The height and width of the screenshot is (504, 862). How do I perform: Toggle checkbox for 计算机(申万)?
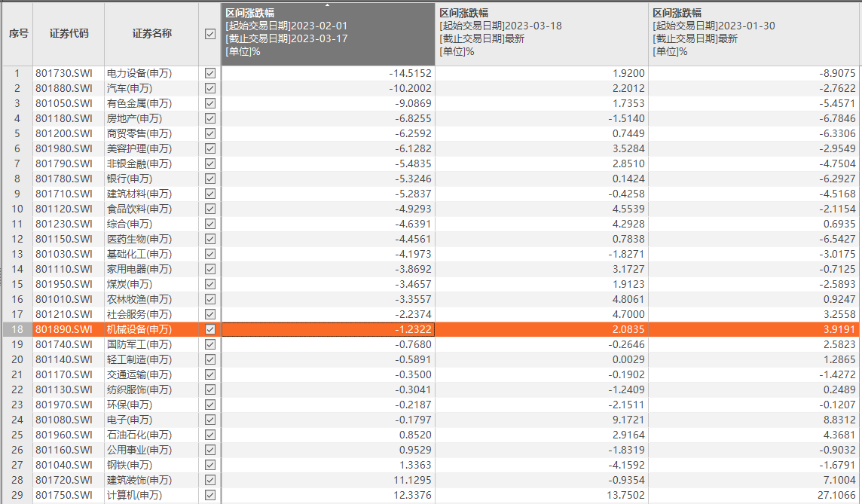(210, 495)
